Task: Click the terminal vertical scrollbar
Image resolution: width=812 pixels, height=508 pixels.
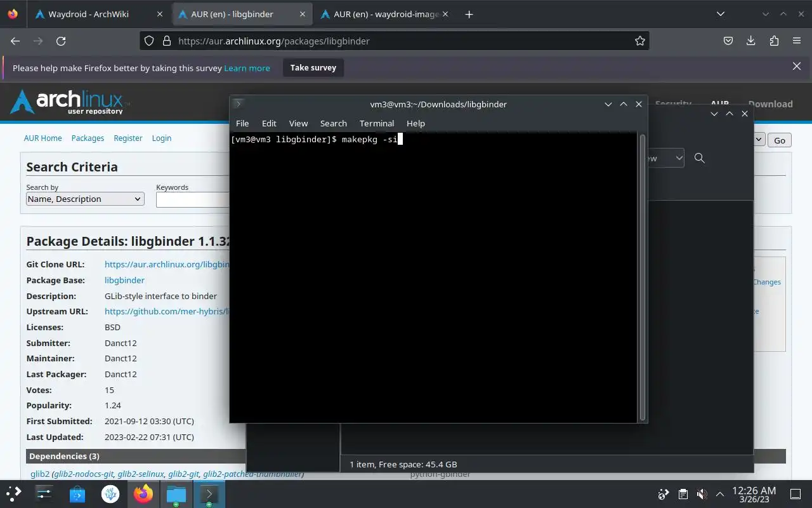Action: (x=643, y=277)
